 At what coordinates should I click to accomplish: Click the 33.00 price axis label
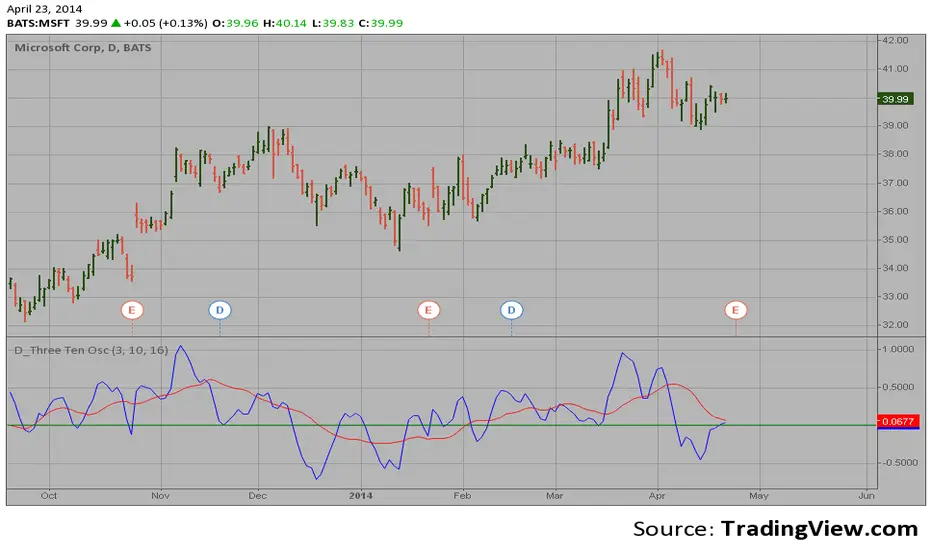click(x=896, y=296)
